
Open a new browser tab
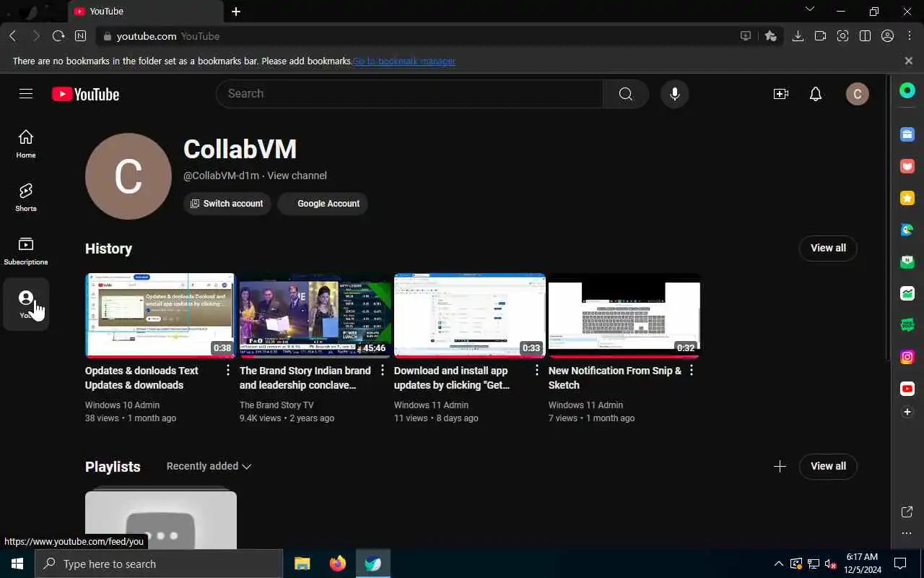236,12
